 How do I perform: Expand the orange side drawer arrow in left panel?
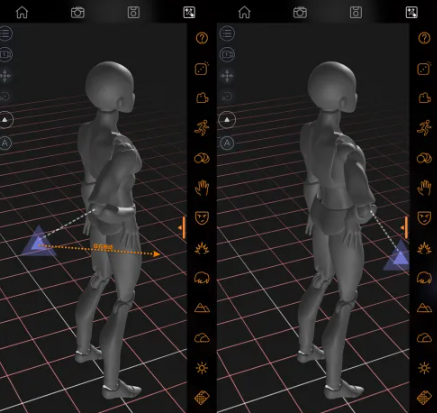(x=182, y=228)
